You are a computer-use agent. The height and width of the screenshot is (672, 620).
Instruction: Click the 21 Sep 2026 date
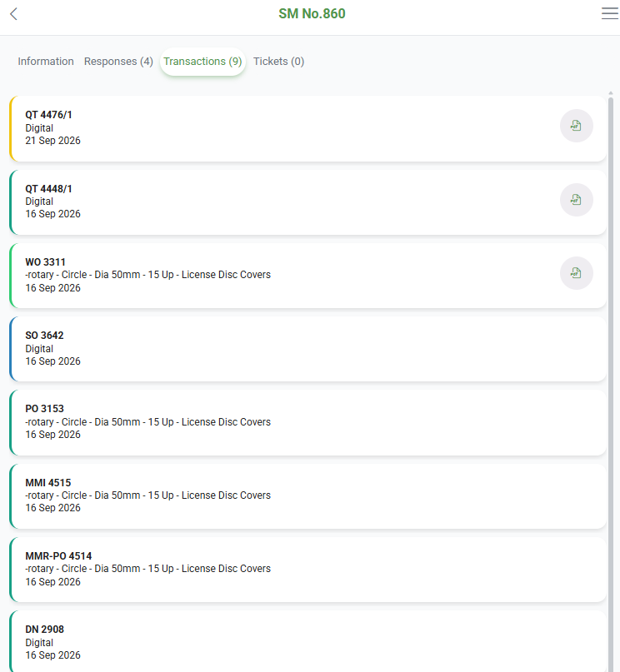pyautogui.click(x=52, y=141)
